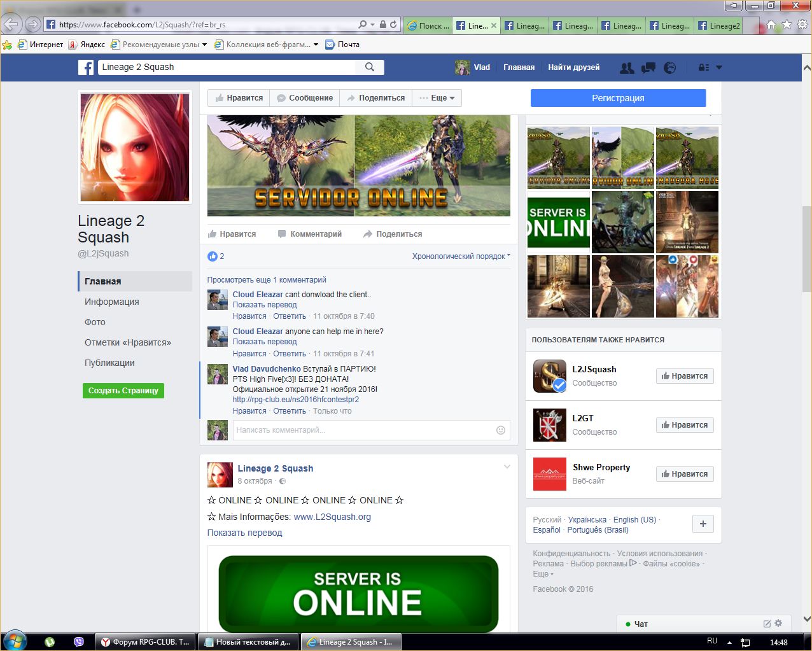Open the notifications globe icon
812x651 pixels.
[x=669, y=67]
